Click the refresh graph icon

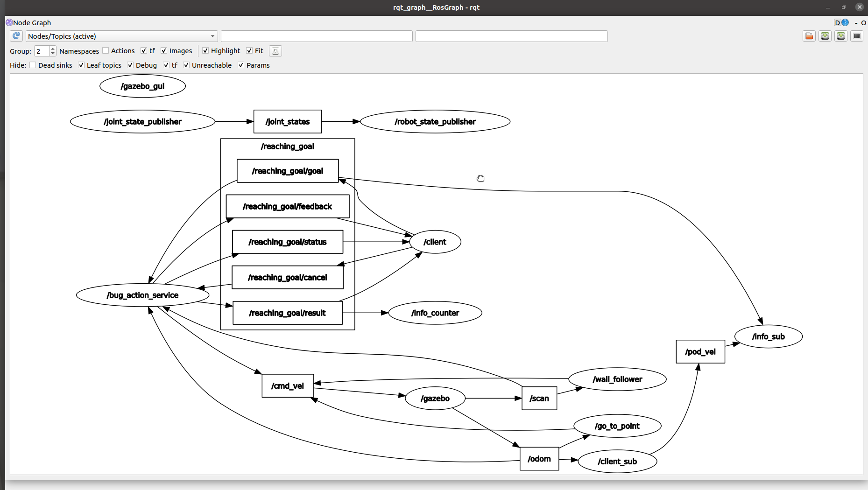pyautogui.click(x=16, y=36)
